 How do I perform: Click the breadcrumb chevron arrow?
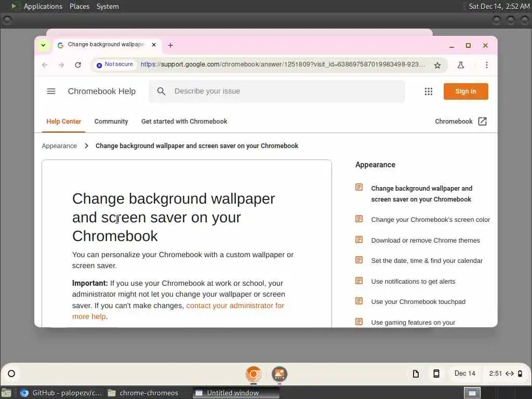click(x=87, y=146)
